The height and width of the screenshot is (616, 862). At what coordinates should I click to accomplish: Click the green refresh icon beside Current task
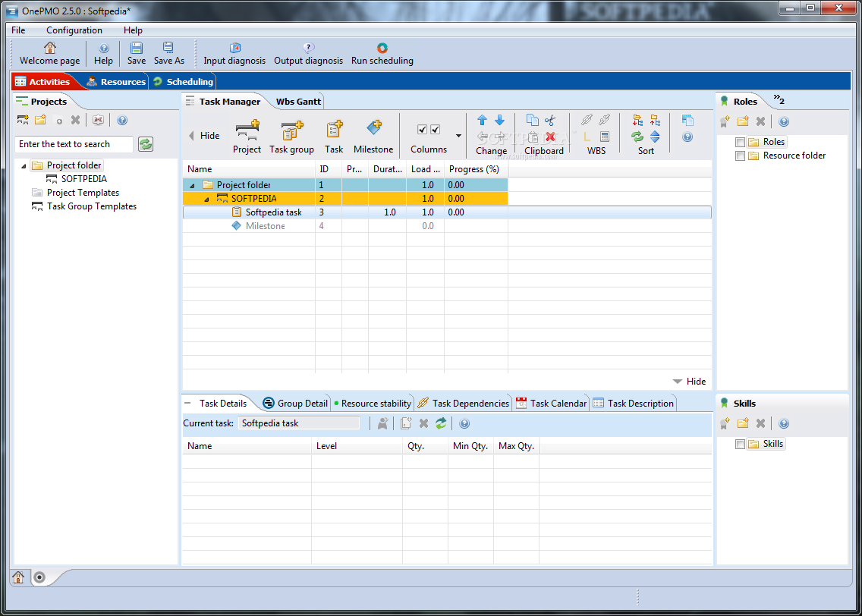coord(441,423)
